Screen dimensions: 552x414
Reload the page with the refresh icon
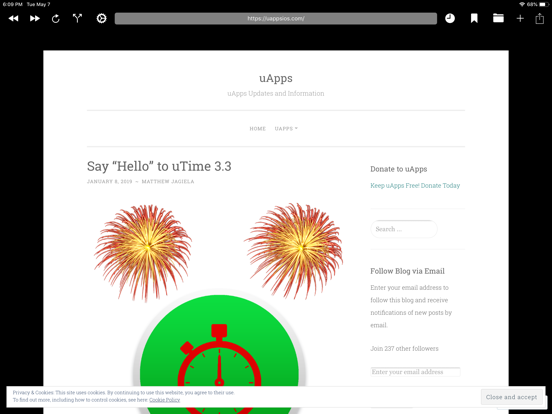pos(56,18)
